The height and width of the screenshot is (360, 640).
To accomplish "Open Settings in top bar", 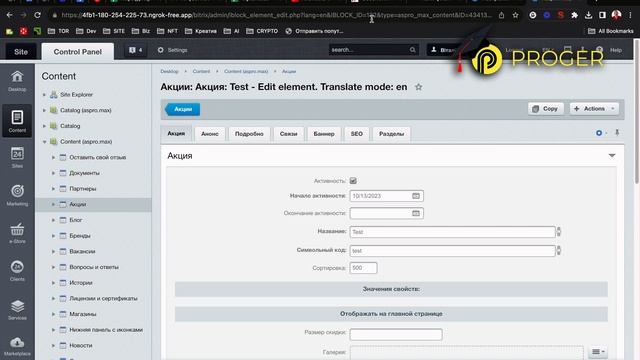I will click(x=173, y=50).
